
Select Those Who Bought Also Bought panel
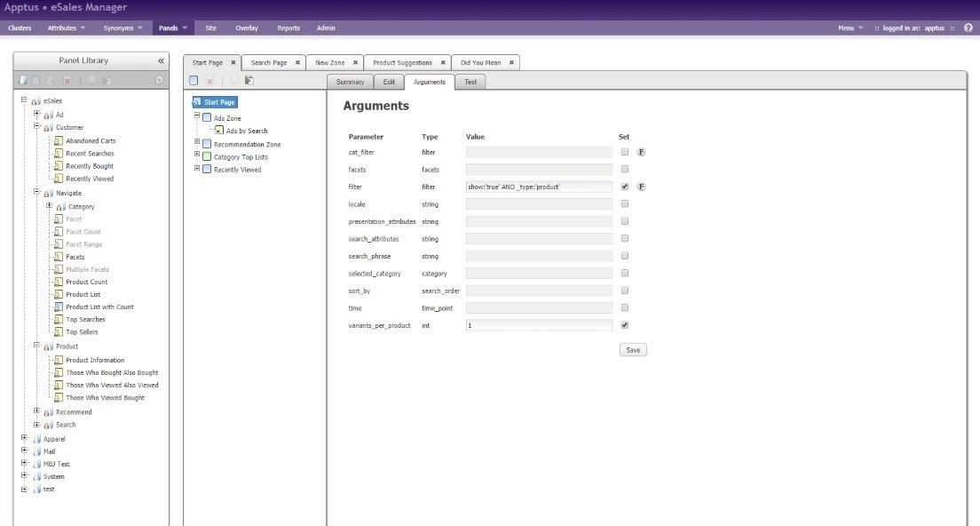[x=112, y=373]
